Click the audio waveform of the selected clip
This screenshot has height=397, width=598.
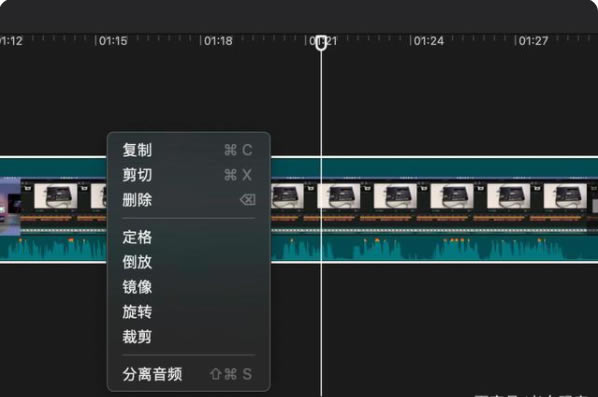[435, 248]
